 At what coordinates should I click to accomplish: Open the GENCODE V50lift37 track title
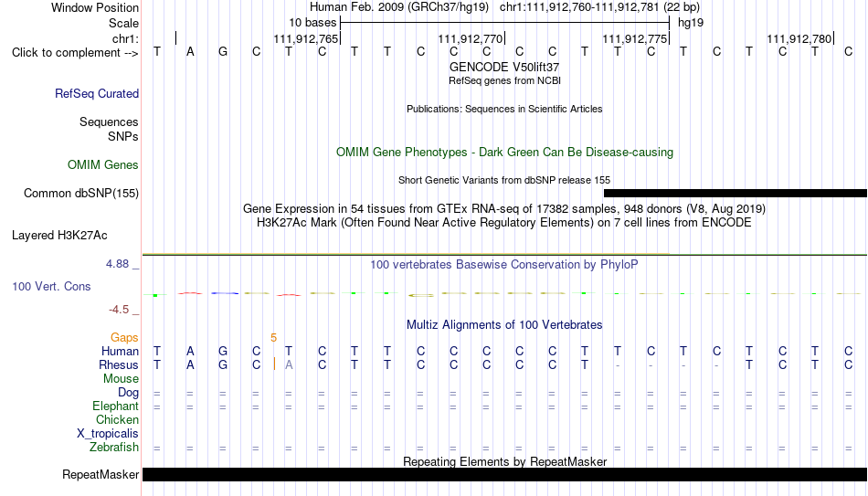pyautogui.click(x=504, y=67)
